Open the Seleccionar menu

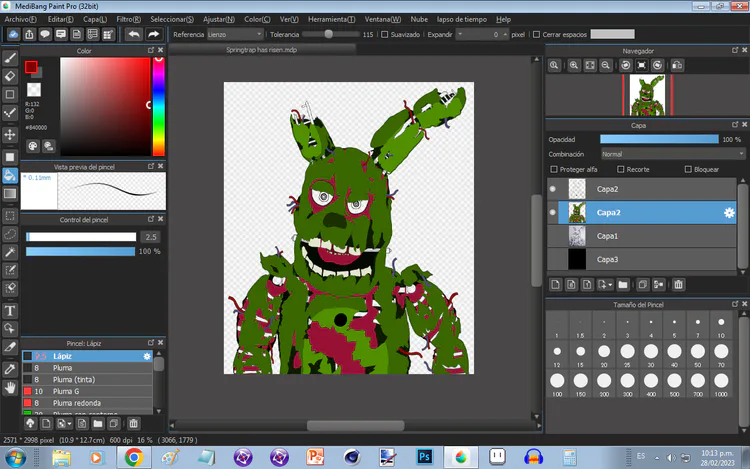click(172, 19)
